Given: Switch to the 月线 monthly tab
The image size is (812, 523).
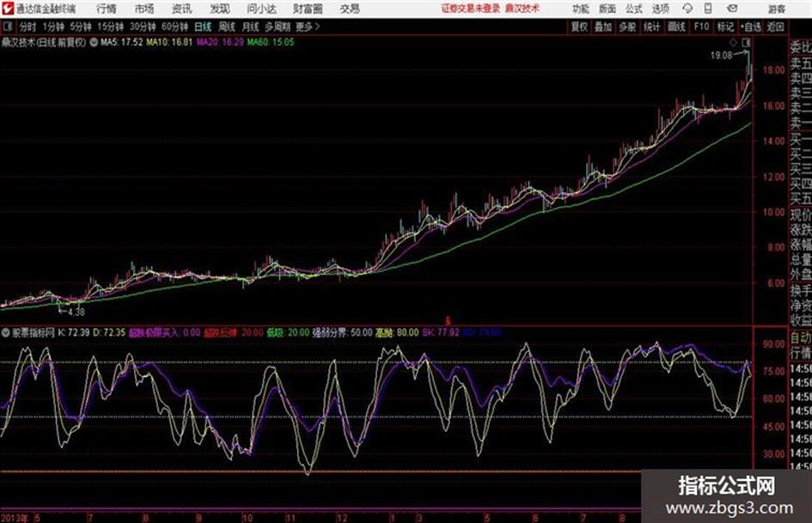Looking at the screenshot, I should 250,27.
